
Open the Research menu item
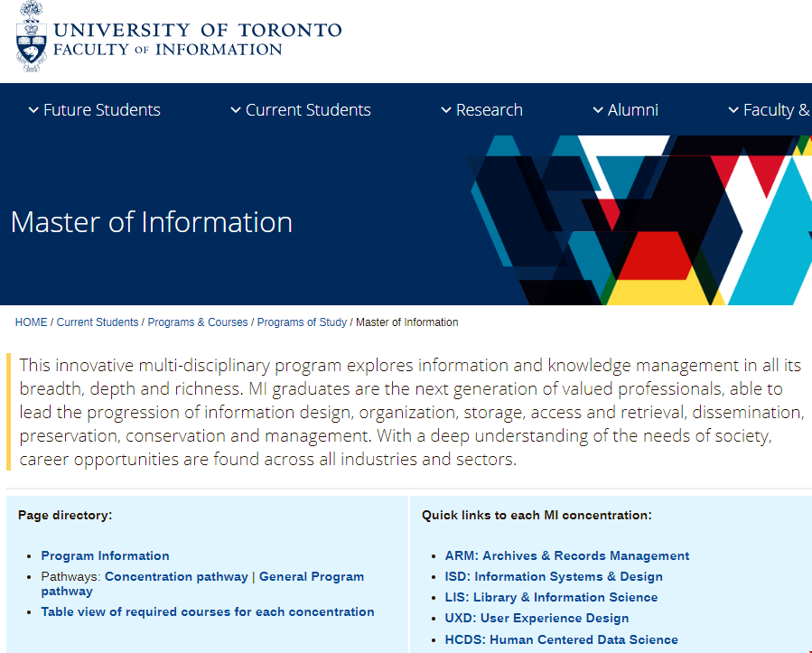pyautogui.click(x=489, y=110)
